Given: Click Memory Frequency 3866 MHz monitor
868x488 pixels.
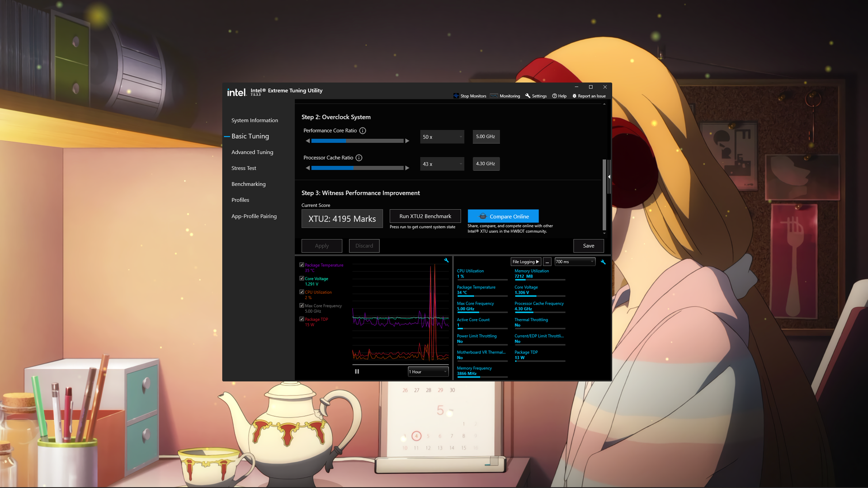Looking at the screenshot, I should (x=482, y=371).
